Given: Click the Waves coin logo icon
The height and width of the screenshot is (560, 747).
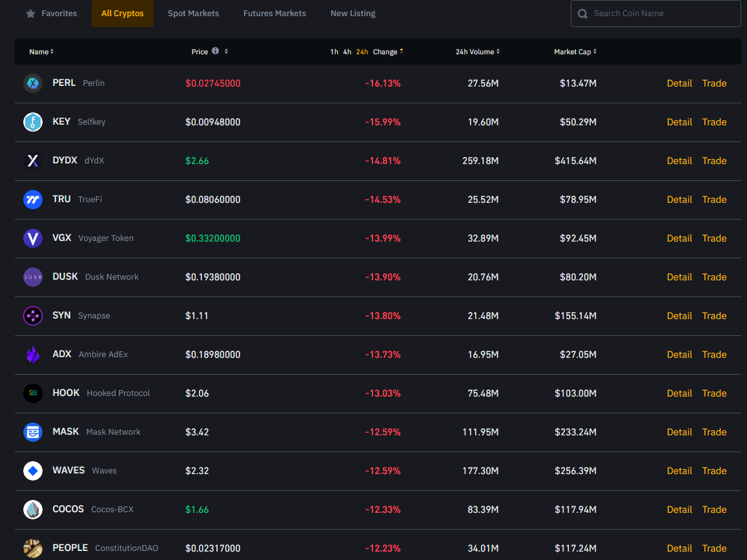Looking at the screenshot, I should pyautogui.click(x=33, y=471).
